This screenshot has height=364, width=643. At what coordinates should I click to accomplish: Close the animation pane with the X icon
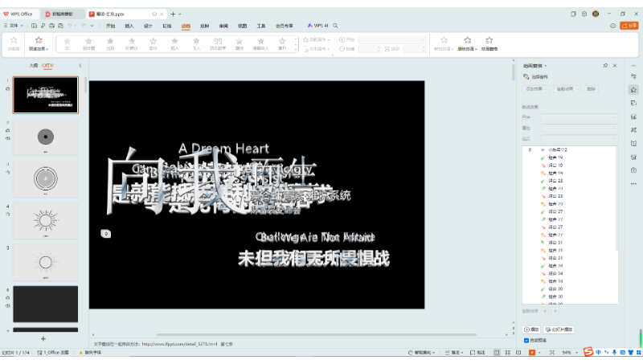[x=616, y=65]
